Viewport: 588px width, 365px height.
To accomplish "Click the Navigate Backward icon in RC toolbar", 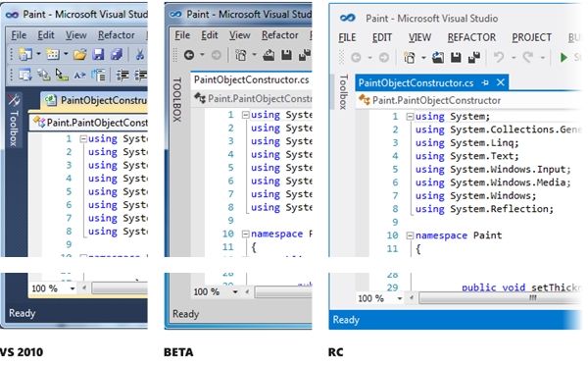I will 356,58.
